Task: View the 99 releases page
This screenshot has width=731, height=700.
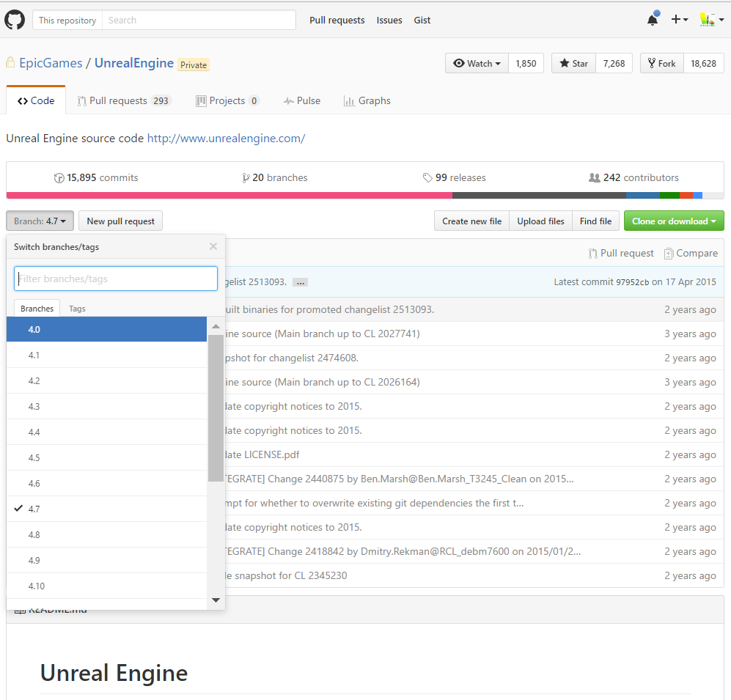Action: (x=454, y=177)
